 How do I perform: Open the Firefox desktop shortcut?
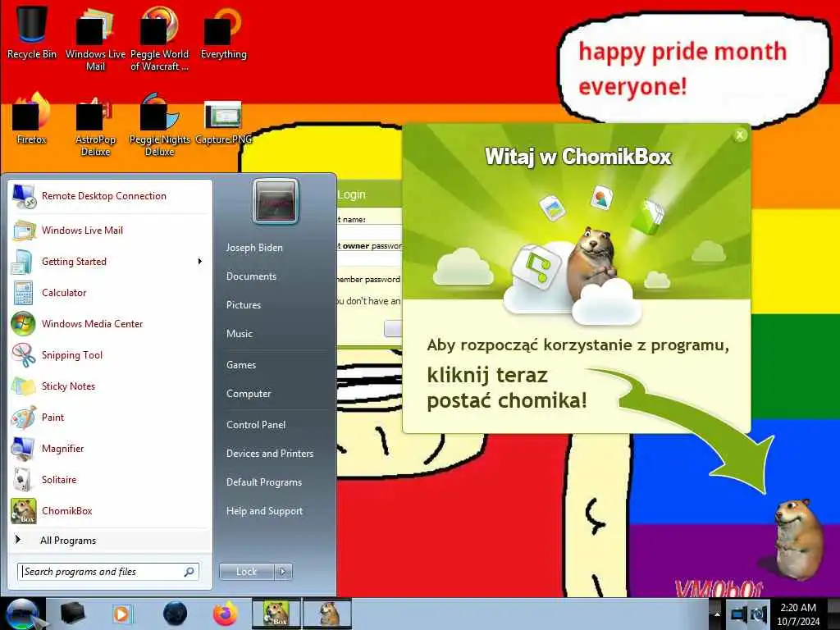pos(31,119)
